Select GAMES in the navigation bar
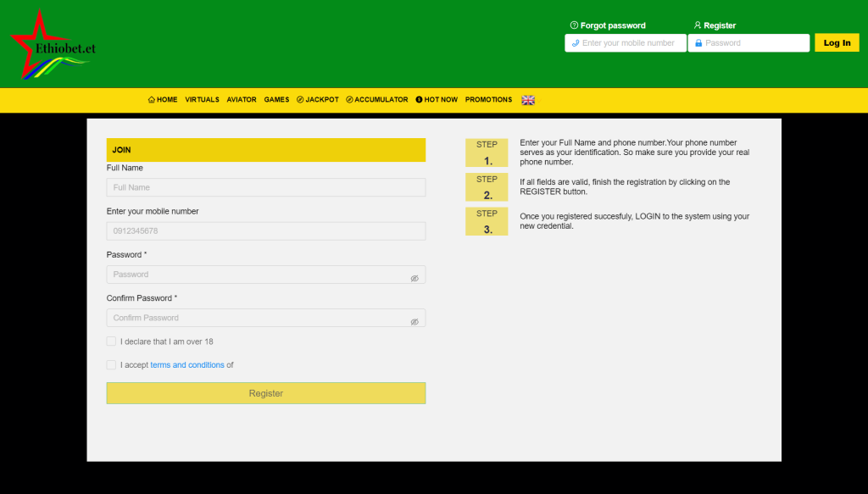Viewport: 868px width, 494px height. pos(277,100)
